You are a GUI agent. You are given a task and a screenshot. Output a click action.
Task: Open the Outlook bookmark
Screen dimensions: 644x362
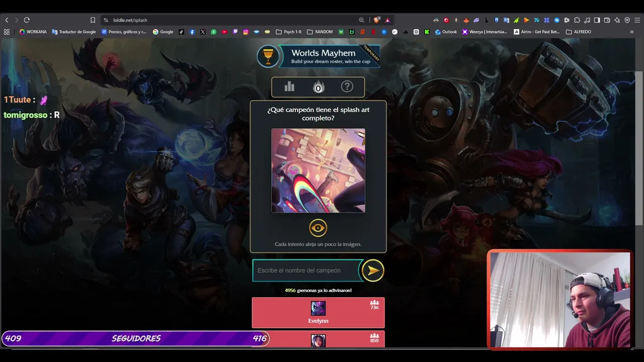click(446, 32)
